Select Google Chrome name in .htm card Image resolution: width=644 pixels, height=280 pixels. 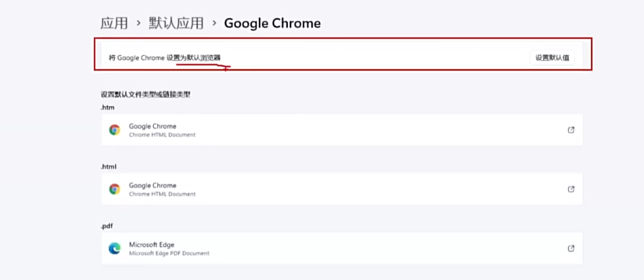pos(152,126)
